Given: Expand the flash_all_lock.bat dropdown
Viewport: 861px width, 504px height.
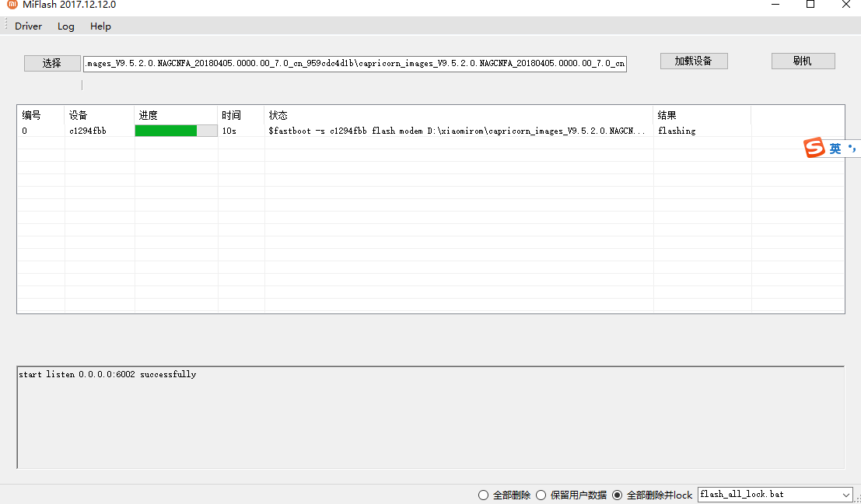Looking at the screenshot, I should tap(845, 495).
